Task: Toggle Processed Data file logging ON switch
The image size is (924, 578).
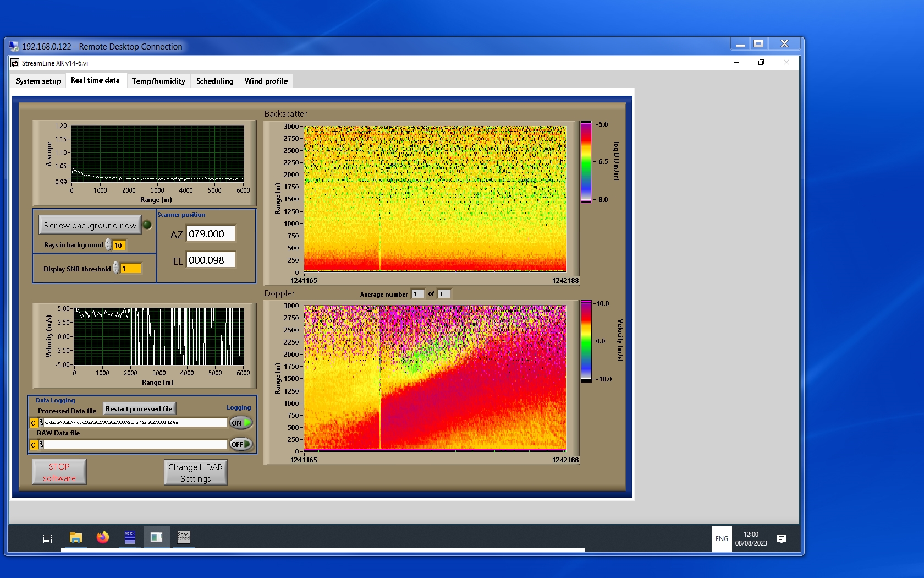Action: point(241,423)
